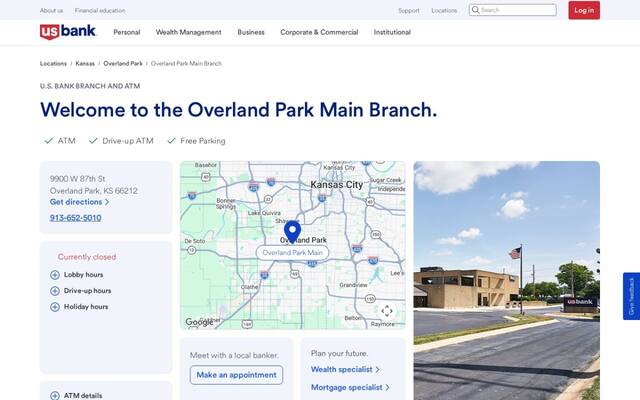Click the Kansas City label on the map

[x=337, y=185]
